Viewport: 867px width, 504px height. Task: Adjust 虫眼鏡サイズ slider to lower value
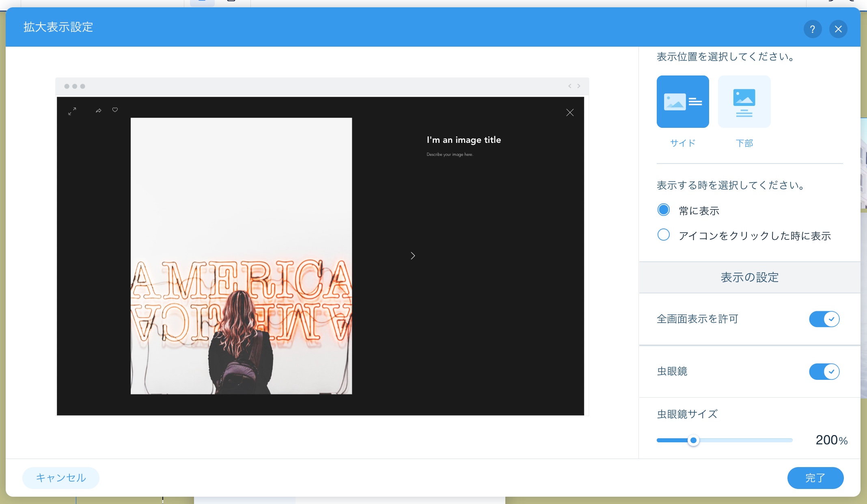[668, 440]
